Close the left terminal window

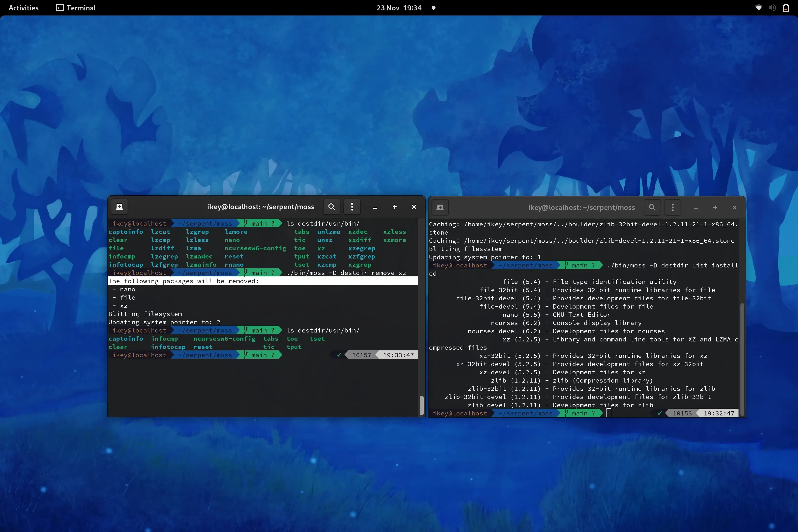click(414, 207)
